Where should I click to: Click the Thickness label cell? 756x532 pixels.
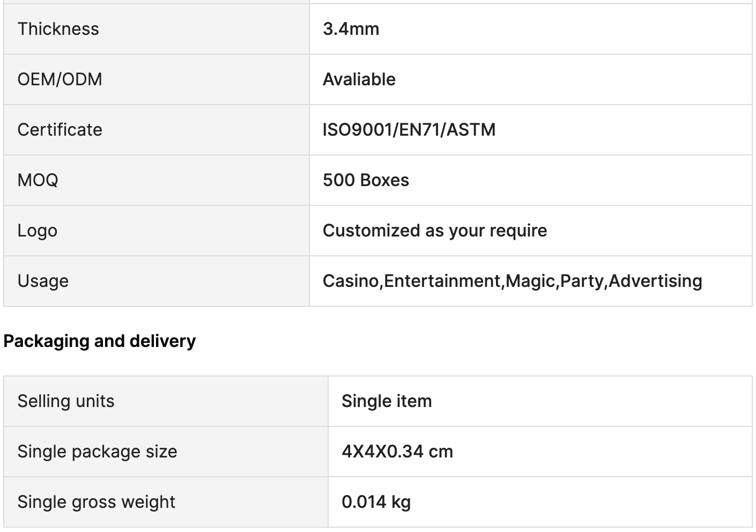(x=58, y=29)
